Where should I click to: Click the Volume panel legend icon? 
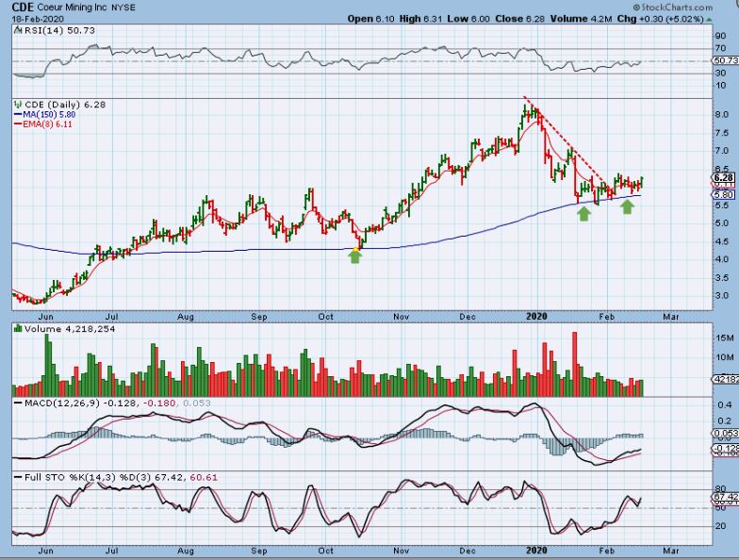click(19, 328)
